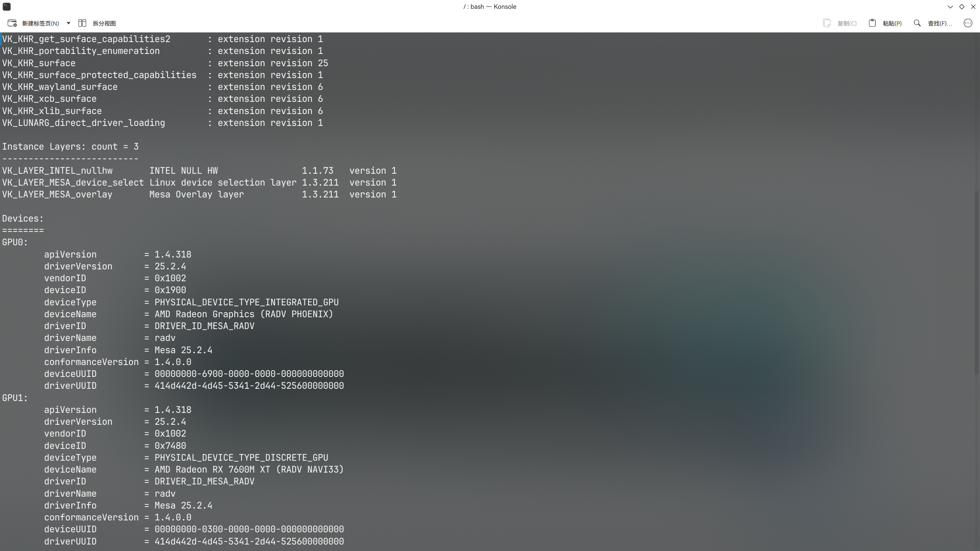Screen dimensions: 980x551
Task: Click the 'Devices:' heading
Action: pyautogui.click(x=23, y=218)
